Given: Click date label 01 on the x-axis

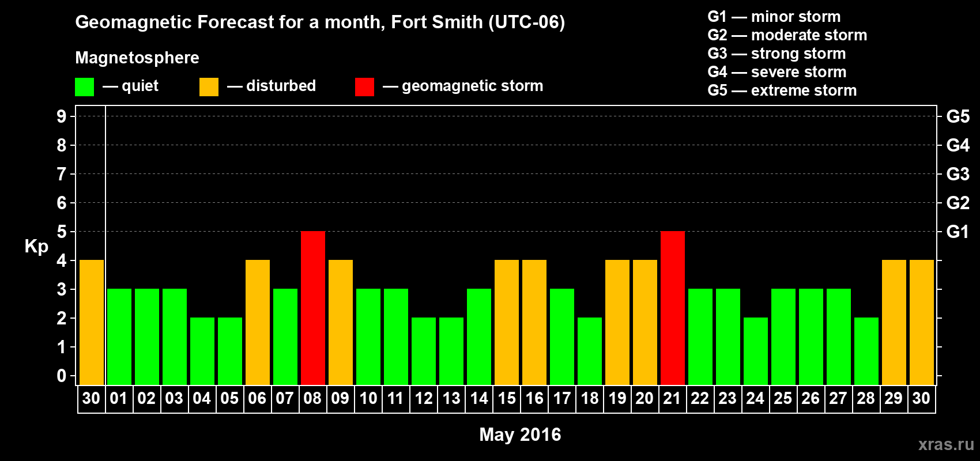Looking at the screenshot, I should click(x=119, y=399).
